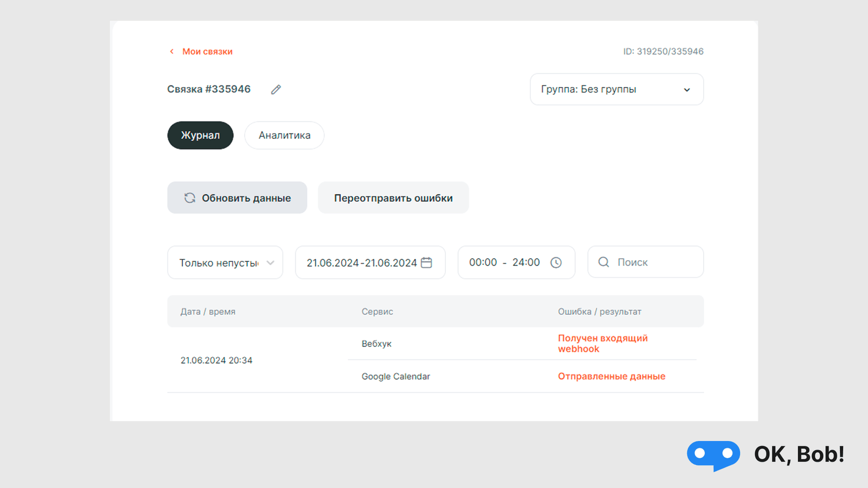The width and height of the screenshot is (868, 488).
Task: Focus the Поиск search input
Action: [x=646, y=262]
